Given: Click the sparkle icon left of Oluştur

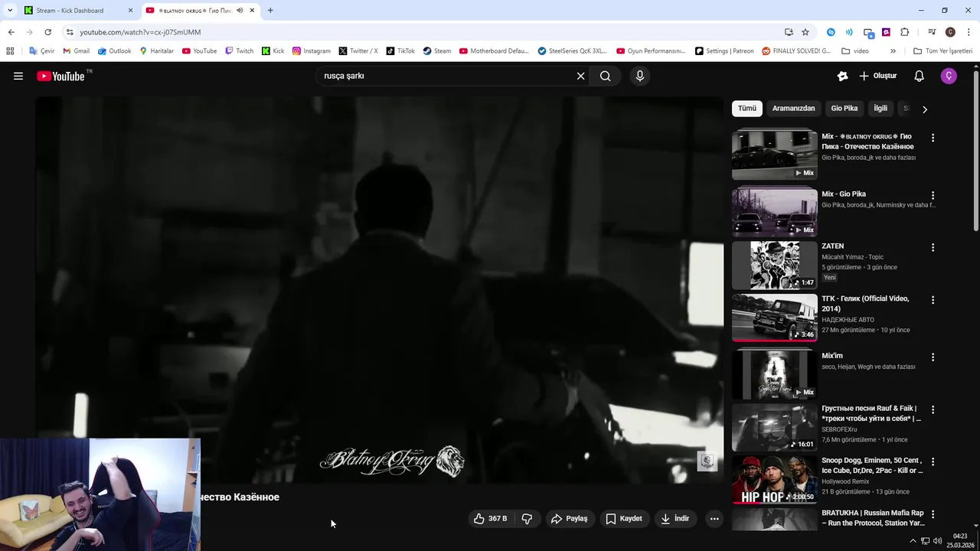Looking at the screenshot, I should click(842, 76).
